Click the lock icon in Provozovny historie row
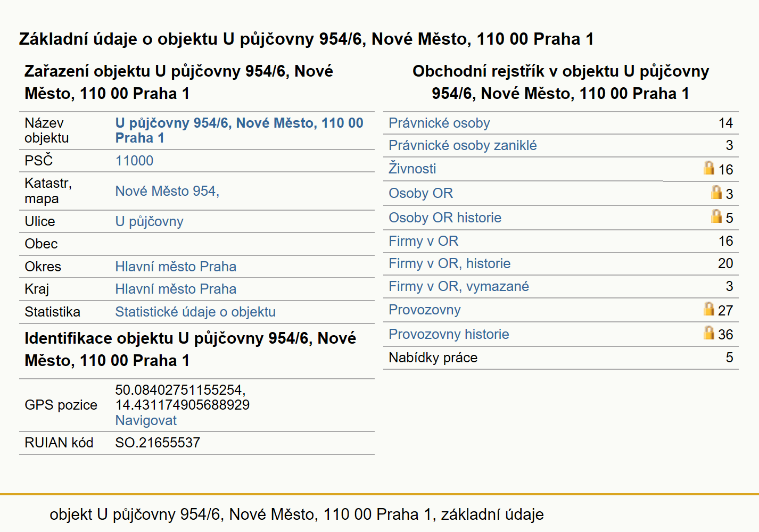 click(708, 332)
